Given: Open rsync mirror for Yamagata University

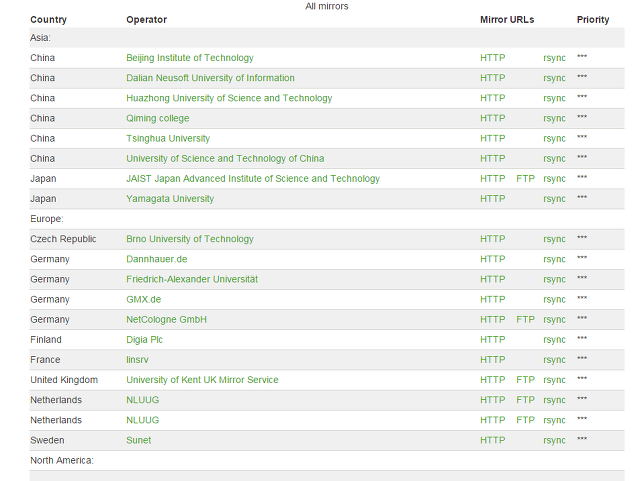Looking at the screenshot, I should (x=554, y=199).
